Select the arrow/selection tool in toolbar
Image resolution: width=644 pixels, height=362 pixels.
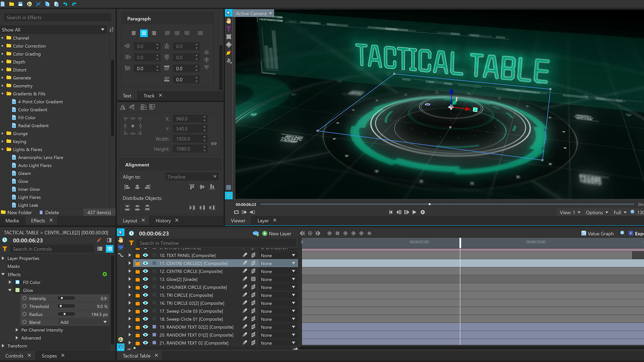[x=228, y=13]
